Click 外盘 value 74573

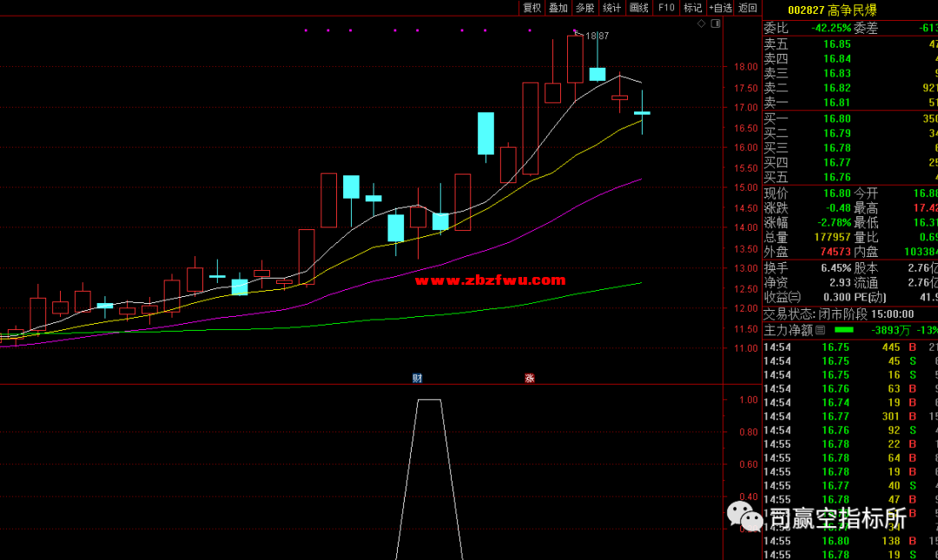(x=836, y=252)
